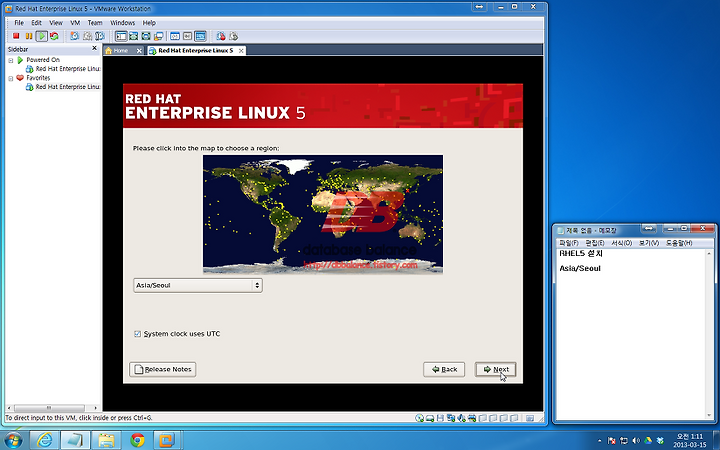Screen dimensions: 720x450
Task: Switch to the Home tab
Action: coord(120,51)
